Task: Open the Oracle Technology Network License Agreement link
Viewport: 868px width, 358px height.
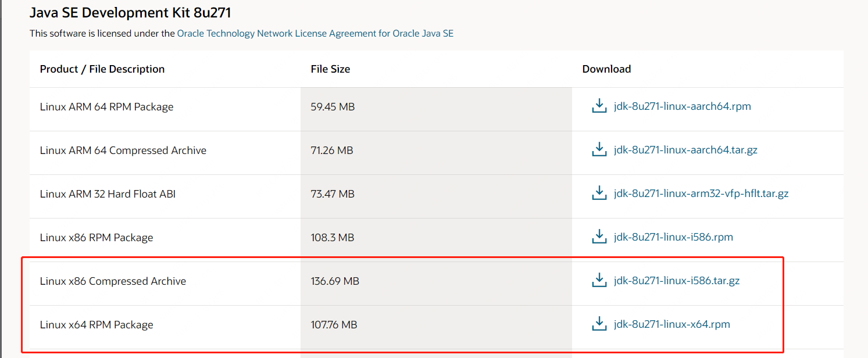Action: [315, 34]
